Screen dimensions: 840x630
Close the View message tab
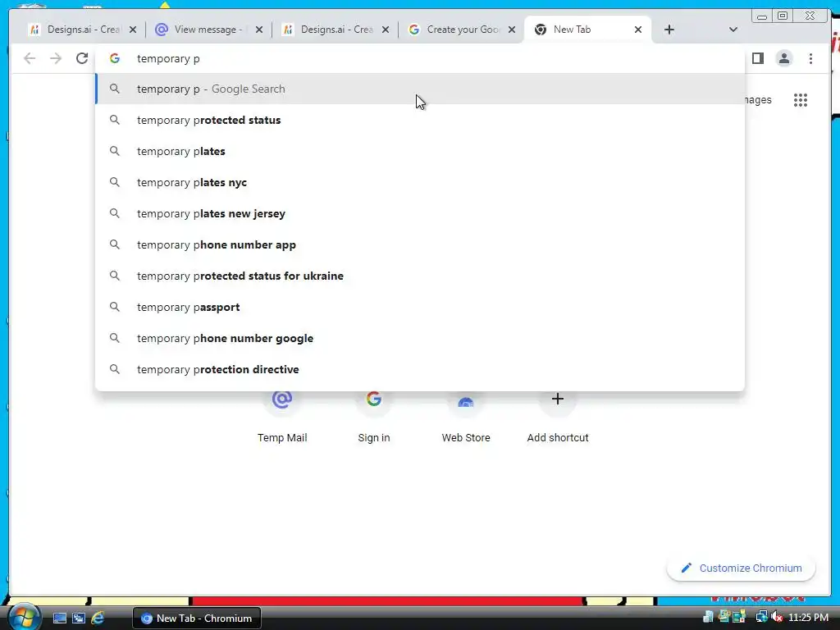click(x=259, y=30)
